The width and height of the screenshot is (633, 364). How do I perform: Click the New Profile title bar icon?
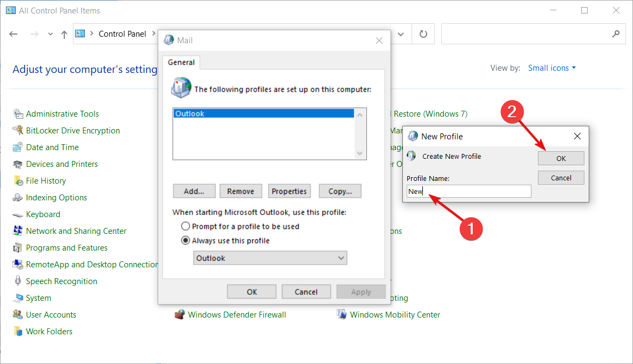[x=413, y=137]
